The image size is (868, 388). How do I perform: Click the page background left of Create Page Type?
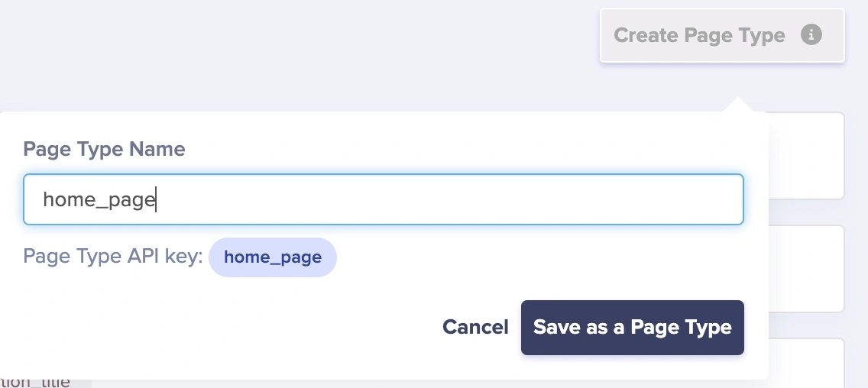tap(306, 46)
